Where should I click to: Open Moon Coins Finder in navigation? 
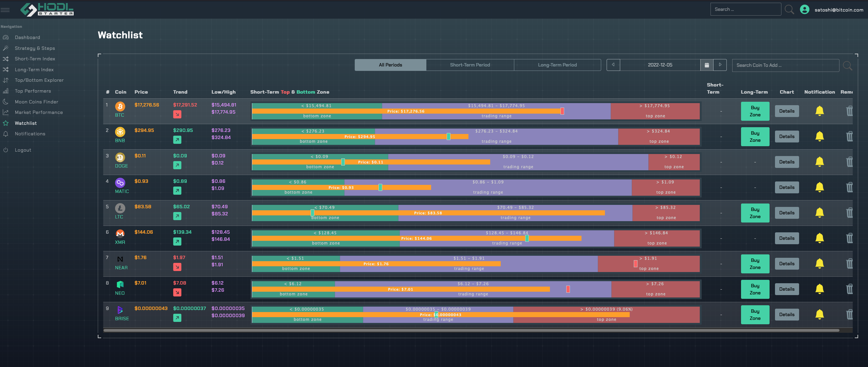pos(36,102)
